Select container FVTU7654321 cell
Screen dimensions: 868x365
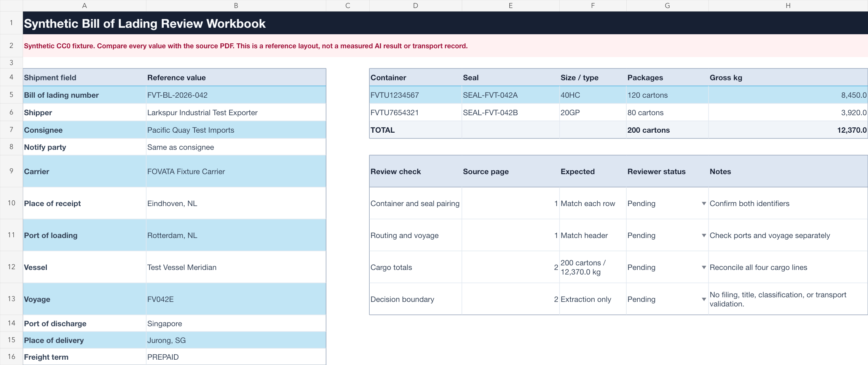(x=415, y=112)
